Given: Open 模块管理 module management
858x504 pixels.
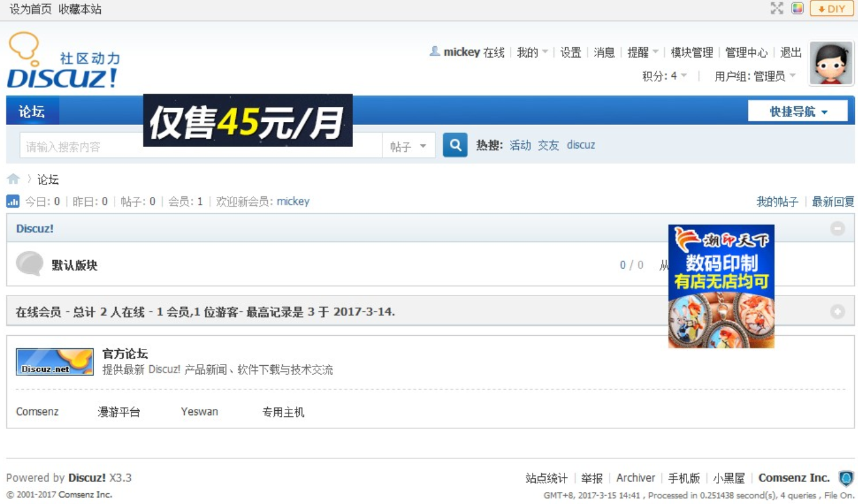Looking at the screenshot, I should tap(692, 53).
